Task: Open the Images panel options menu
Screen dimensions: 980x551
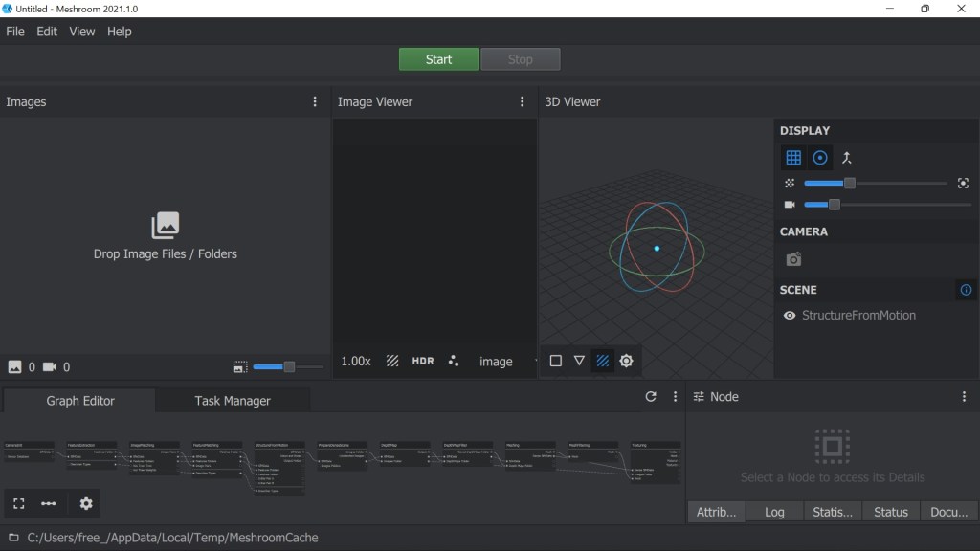Action: (x=315, y=101)
